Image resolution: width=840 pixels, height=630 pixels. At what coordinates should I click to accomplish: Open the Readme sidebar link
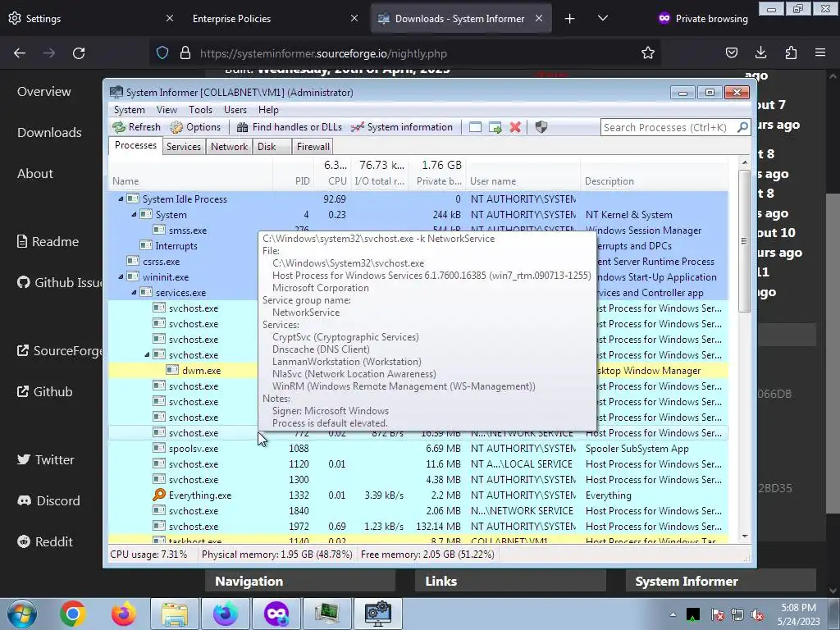pyautogui.click(x=48, y=242)
